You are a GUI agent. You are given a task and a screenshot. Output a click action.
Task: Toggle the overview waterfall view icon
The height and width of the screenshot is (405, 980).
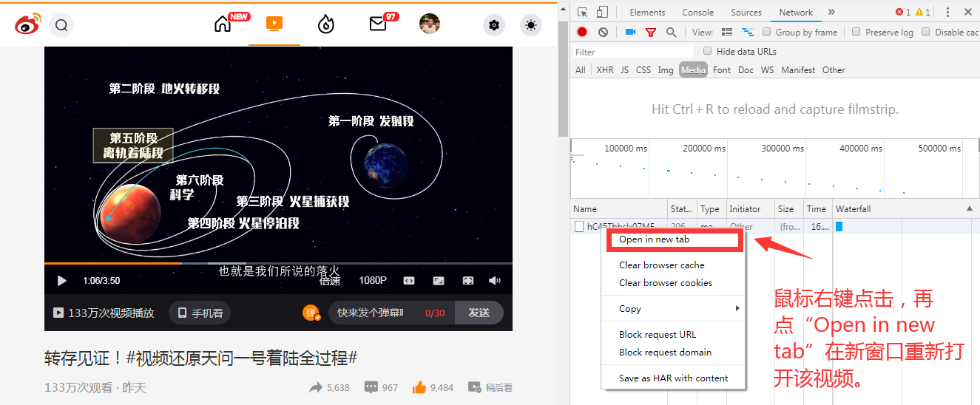[x=748, y=32]
